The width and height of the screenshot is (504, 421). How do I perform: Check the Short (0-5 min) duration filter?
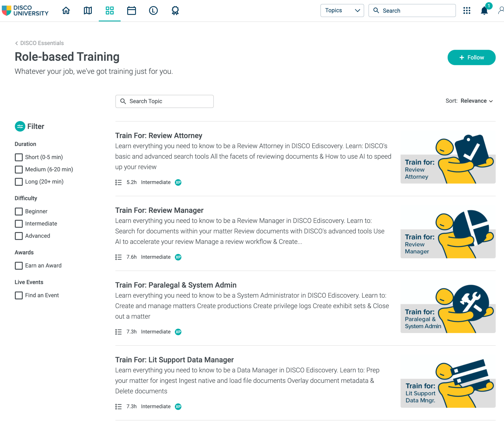pos(19,157)
